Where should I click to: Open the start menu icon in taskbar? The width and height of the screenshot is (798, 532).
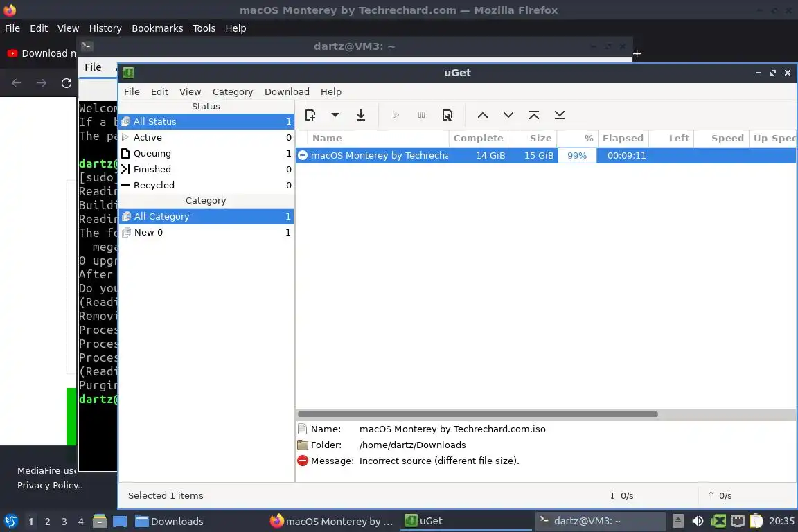pos(11,522)
